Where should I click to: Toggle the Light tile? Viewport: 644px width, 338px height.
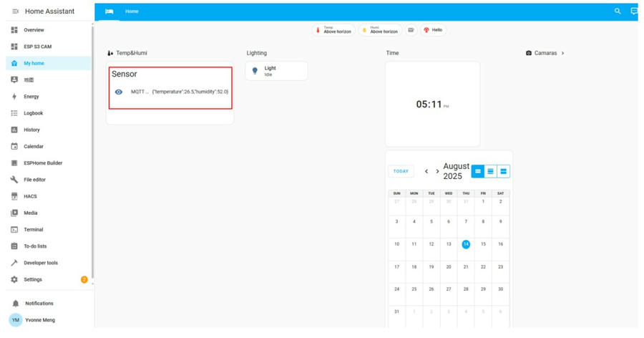276,71
